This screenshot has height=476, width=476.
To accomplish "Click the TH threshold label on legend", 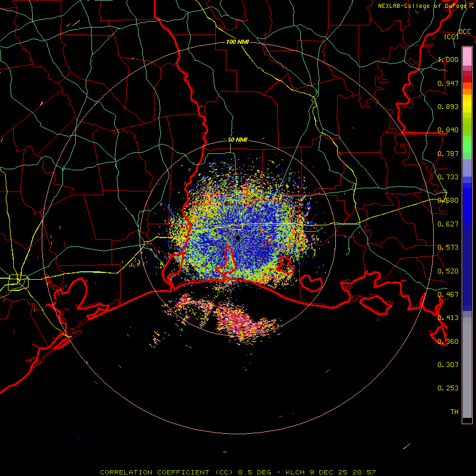I will point(454,412).
